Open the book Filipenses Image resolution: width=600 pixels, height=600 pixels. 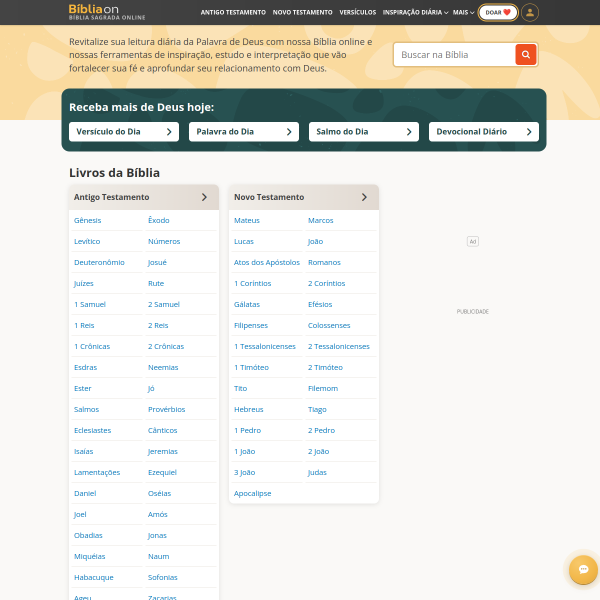(x=251, y=326)
